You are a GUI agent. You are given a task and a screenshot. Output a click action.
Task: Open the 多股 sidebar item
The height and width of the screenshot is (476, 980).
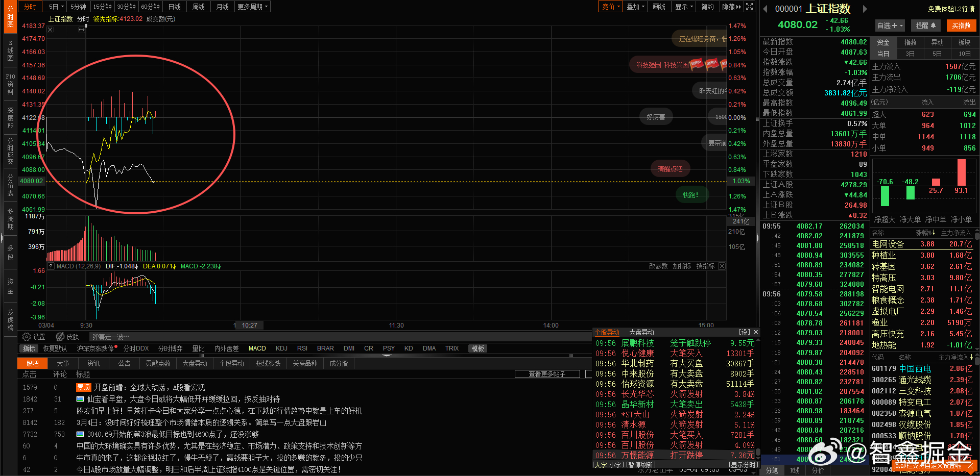pyautogui.click(x=10, y=253)
